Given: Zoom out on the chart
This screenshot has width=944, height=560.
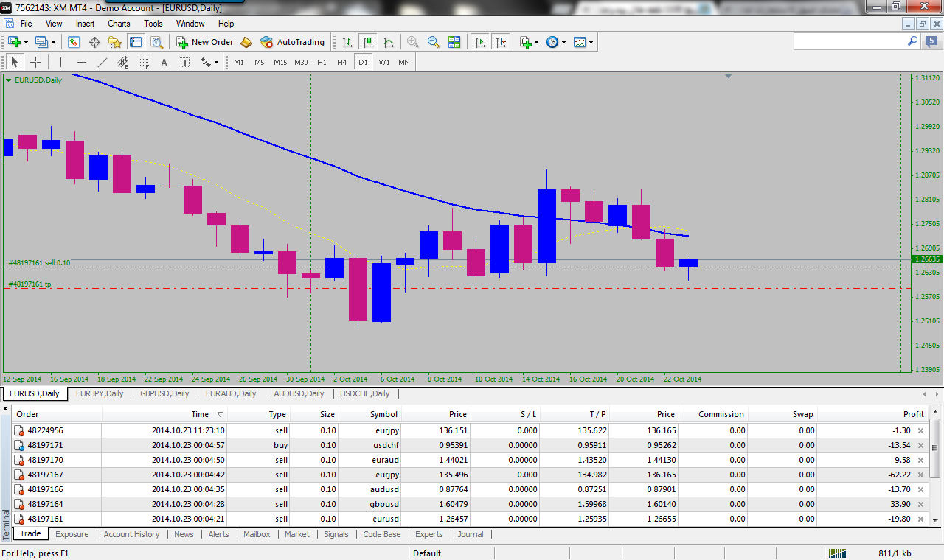Looking at the screenshot, I should click(x=434, y=42).
